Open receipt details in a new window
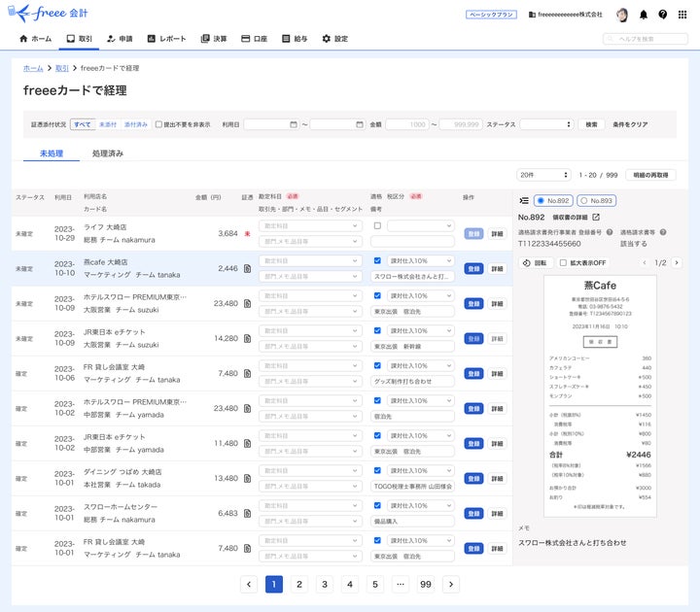Screen dimensions: 700x612 (x=596, y=217)
